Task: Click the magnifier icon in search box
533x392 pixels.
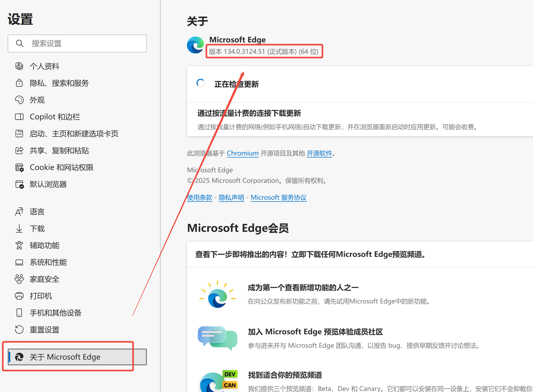Action: click(20, 43)
